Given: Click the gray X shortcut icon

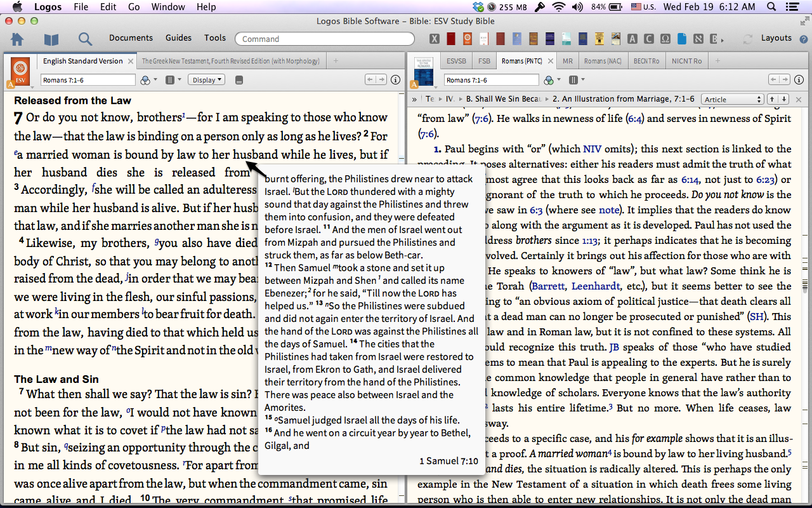Looking at the screenshot, I should (x=435, y=39).
